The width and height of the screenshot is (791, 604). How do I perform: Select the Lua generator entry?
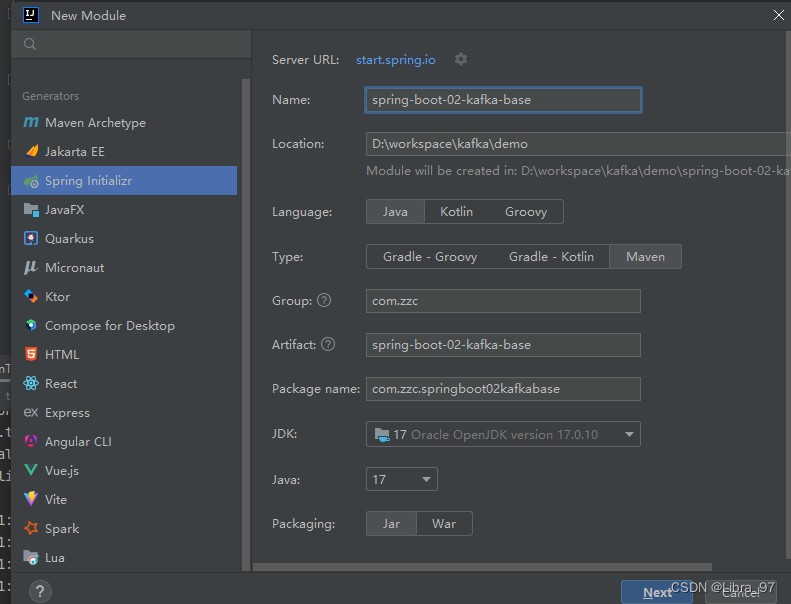124,558
